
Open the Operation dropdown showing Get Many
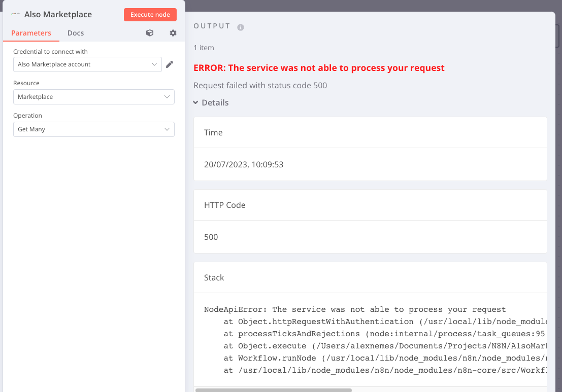click(x=93, y=129)
